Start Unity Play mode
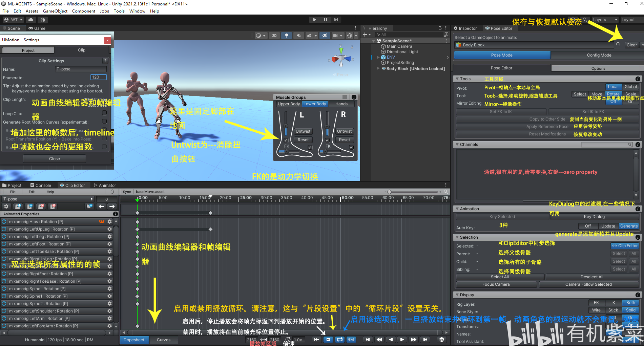 click(314, 20)
